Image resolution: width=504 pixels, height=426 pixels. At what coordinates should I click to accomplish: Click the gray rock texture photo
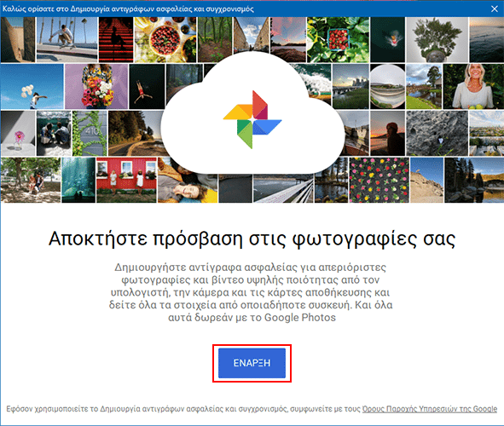tap(437, 133)
